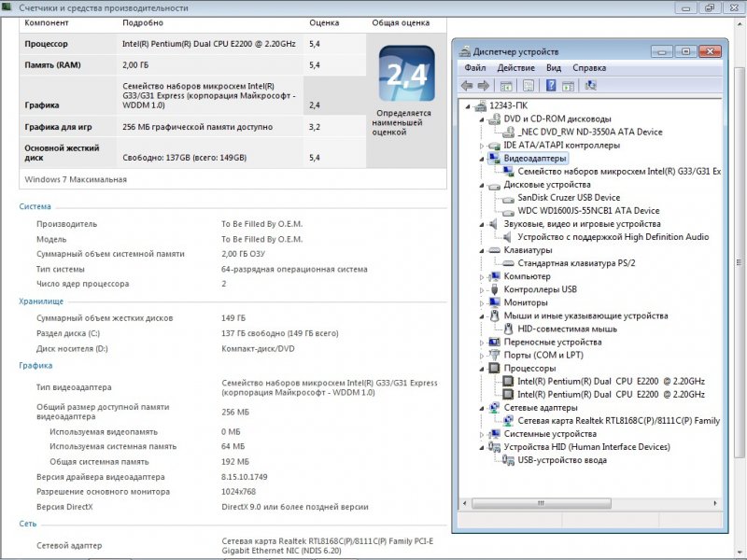Open Properties via the toolbar properties icon
This screenshot has width=747, height=560.
click(528, 85)
